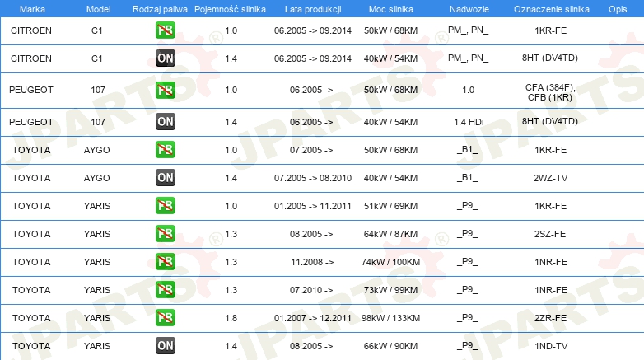Viewport: 644px width, 360px height.
Task: Click the petrol icon in Citroen C1 1.0 row
Action: click(x=165, y=30)
